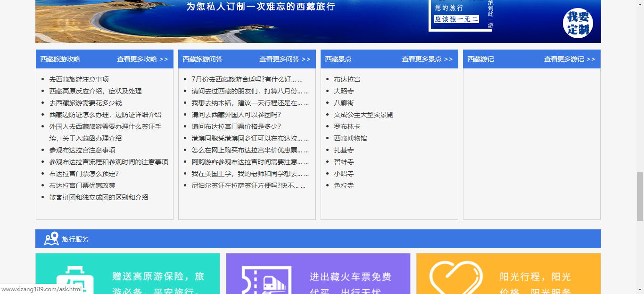The image size is (644, 294).
Task: Click the vertical page scrollbar thumb
Action: coord(640,196)
